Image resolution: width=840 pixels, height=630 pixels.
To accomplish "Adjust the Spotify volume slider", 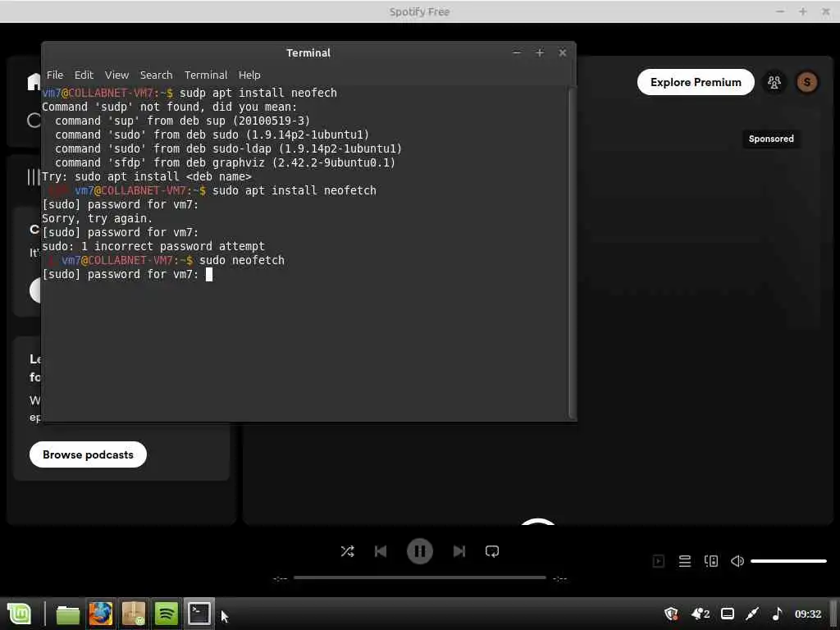I will click(x=788, y=561).
